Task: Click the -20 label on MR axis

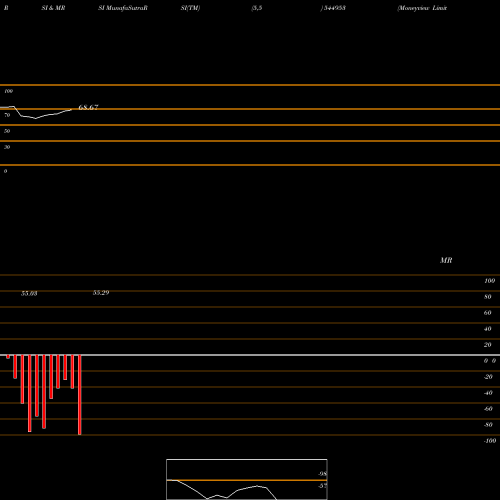Action: tap(488, 377)
